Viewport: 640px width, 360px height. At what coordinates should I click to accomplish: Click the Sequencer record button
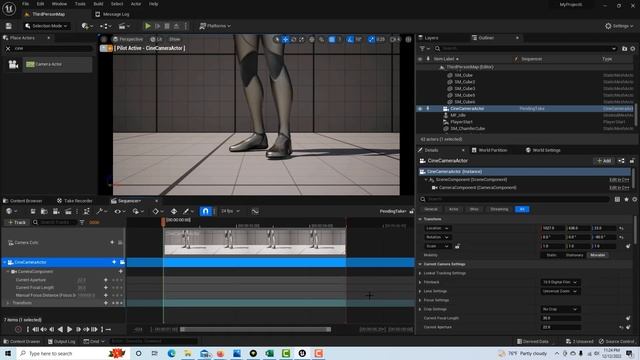(18, 329)
